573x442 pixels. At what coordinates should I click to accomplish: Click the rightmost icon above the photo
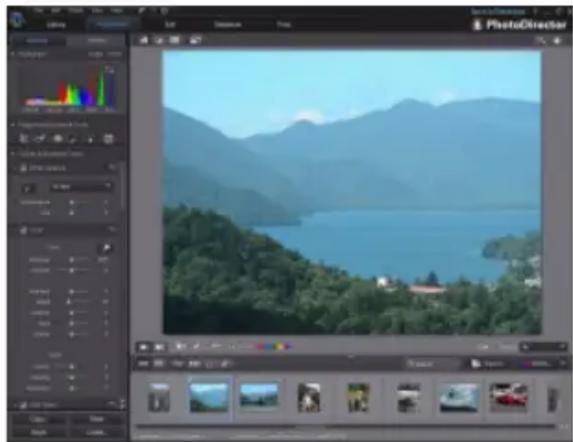tap(557, 40)
